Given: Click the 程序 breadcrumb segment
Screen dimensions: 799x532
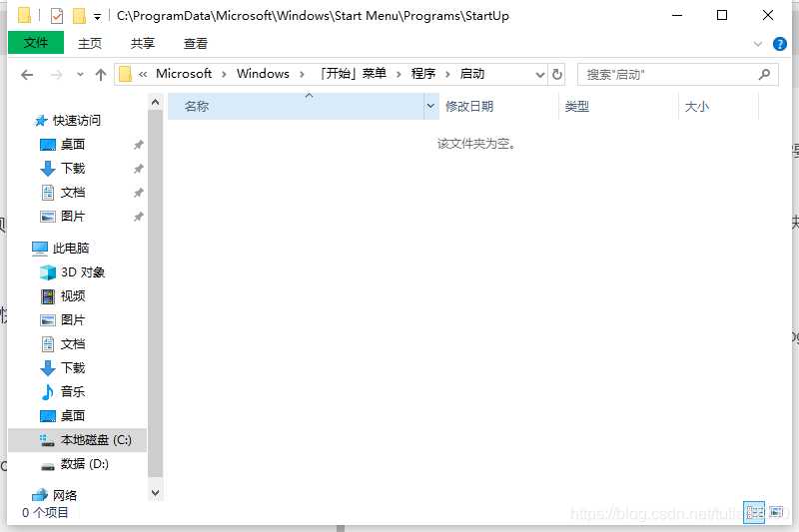Looking at the screenshot, I should click(423, 74).
